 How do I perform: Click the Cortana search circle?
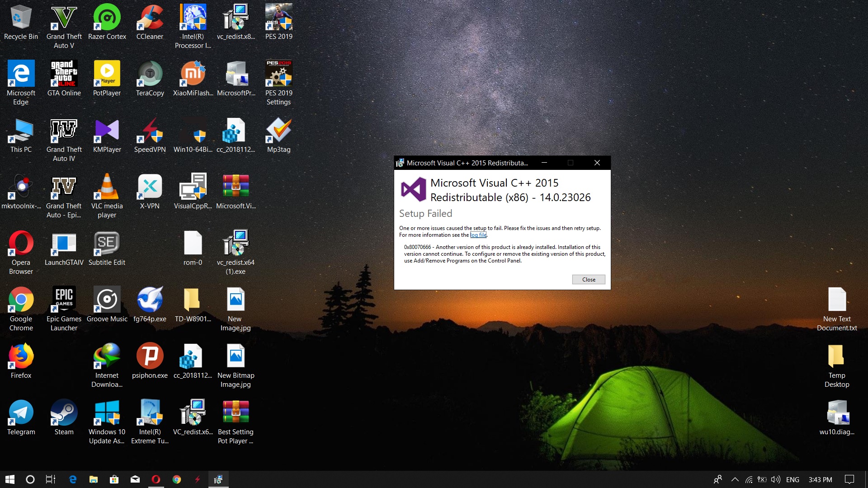[x=30, y=479]
